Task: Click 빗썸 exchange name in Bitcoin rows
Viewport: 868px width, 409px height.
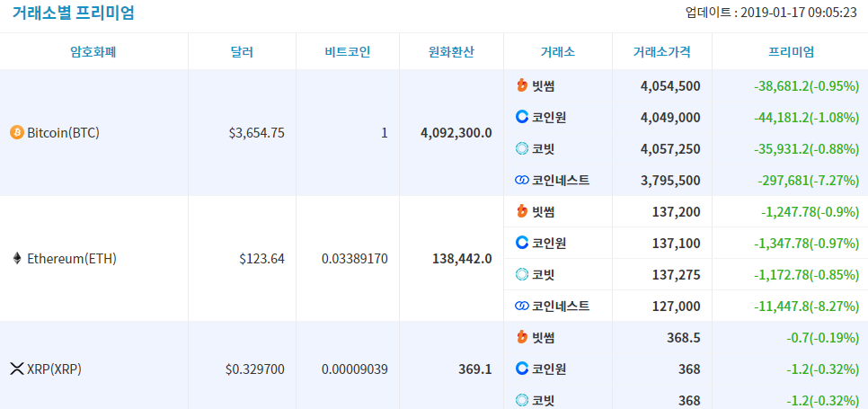Action: click(x=544, y=86)
